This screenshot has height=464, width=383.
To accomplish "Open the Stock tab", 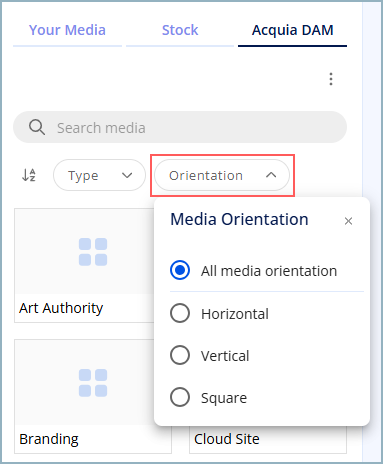I will coord(180,30).
